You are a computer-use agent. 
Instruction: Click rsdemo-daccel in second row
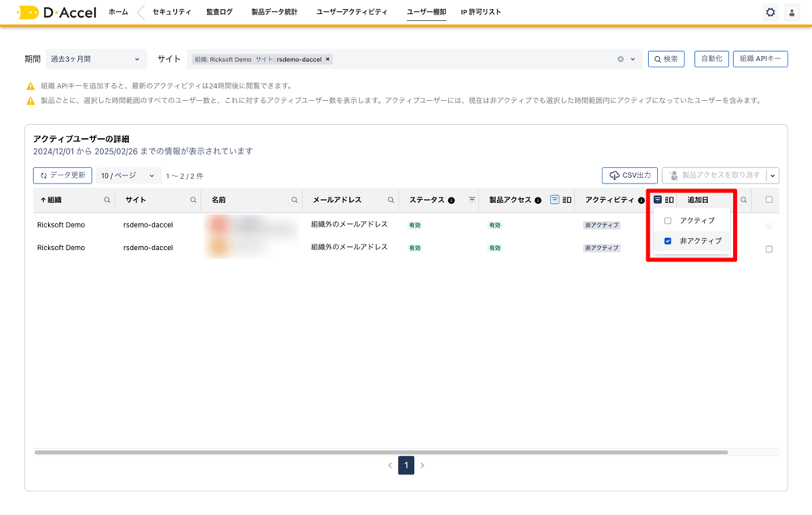pyautogui.click(x=148, y=248)
